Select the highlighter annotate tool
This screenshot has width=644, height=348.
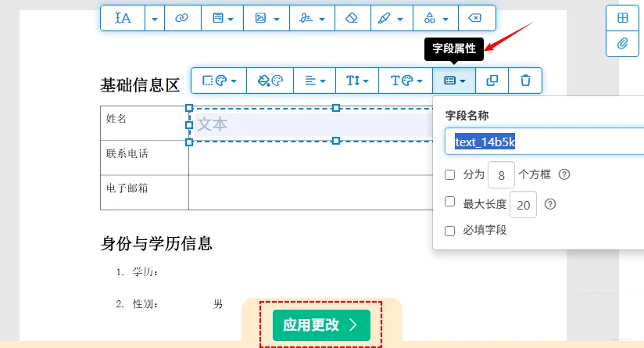click(x=384, y=18)
